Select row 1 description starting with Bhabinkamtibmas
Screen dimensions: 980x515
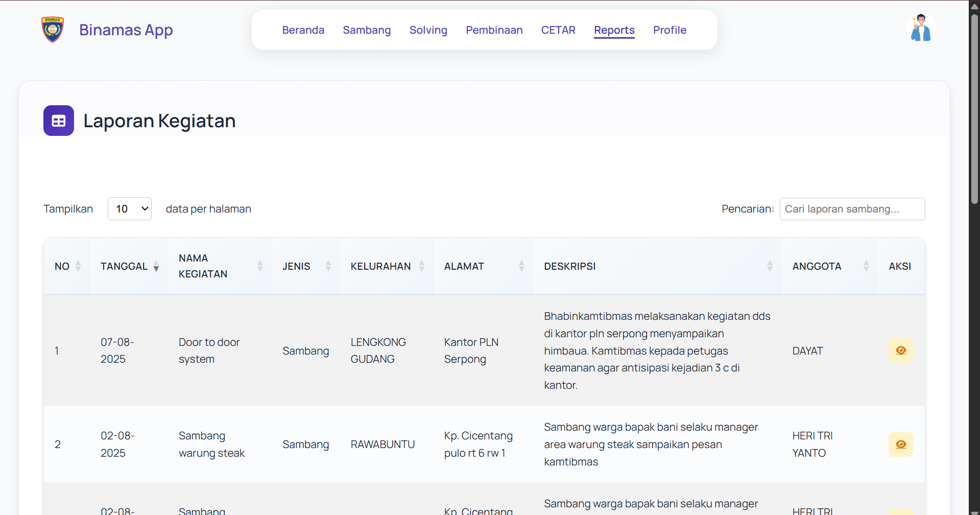[657, 350]
